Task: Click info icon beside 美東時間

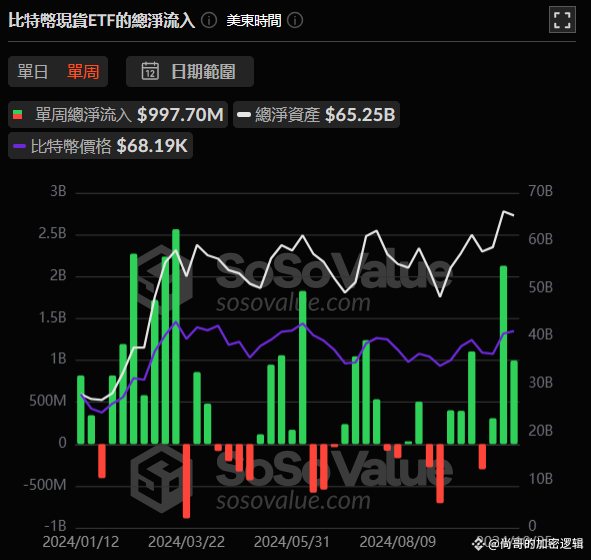Action: tap(295, 20)
